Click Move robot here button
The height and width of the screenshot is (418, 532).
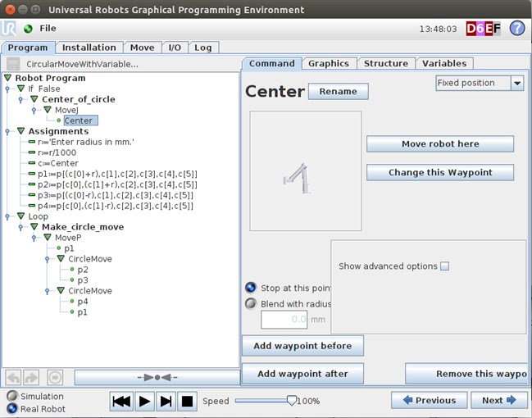click(x=440, y=144)
